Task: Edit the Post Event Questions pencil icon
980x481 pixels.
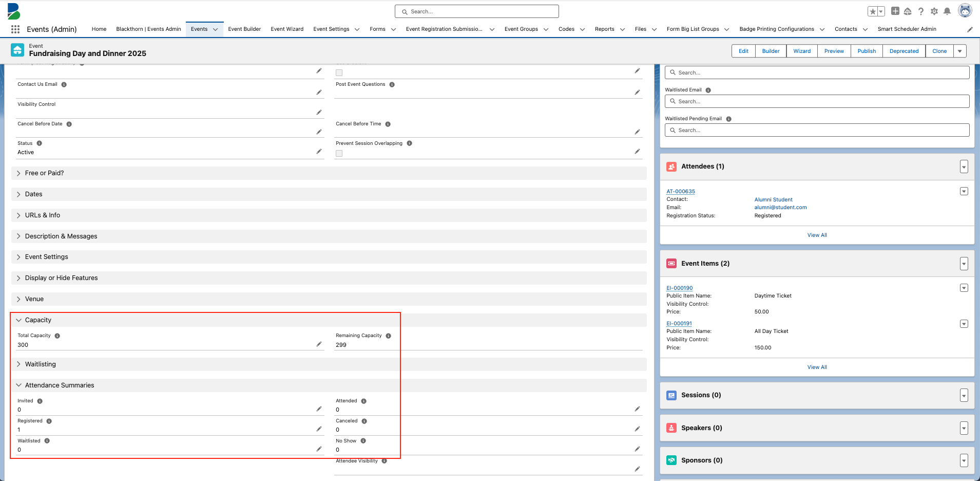Action: 637,92
